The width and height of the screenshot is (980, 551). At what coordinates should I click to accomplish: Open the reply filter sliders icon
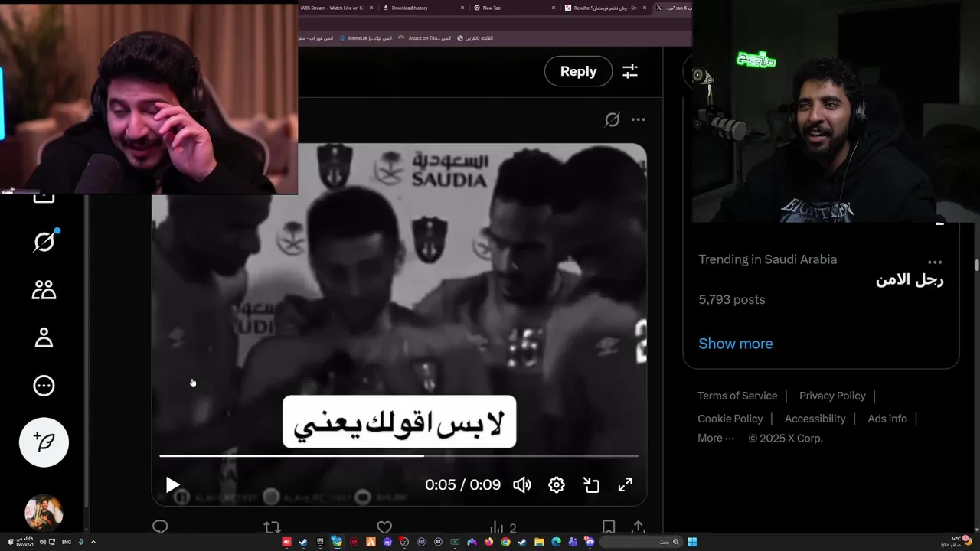point(630,71)
